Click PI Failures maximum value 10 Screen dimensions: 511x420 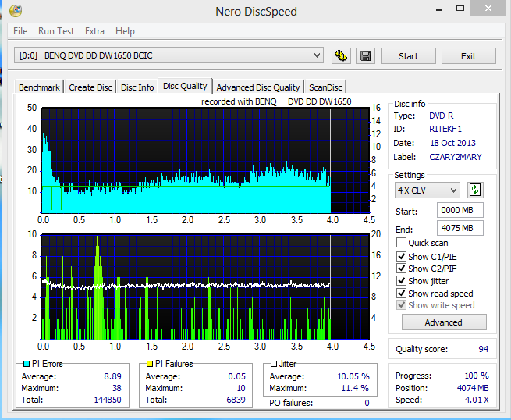(241, 388)
